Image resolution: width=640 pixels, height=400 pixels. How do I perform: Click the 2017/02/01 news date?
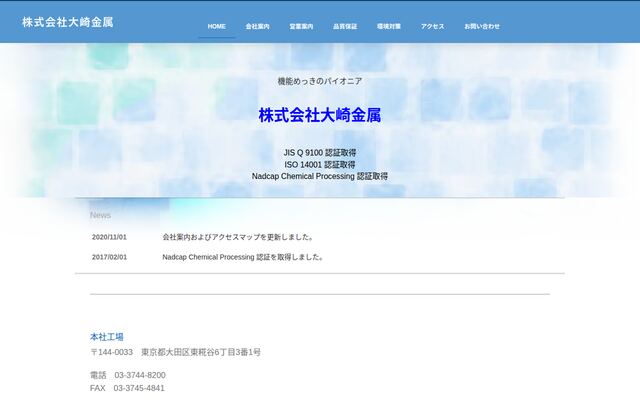point(109,257)
